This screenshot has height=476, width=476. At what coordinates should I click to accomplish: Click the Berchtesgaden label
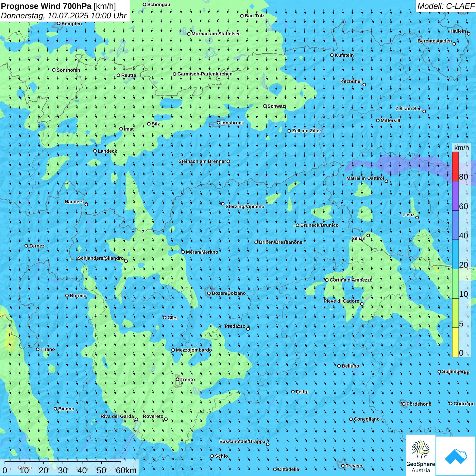click(x=435, y=41)
